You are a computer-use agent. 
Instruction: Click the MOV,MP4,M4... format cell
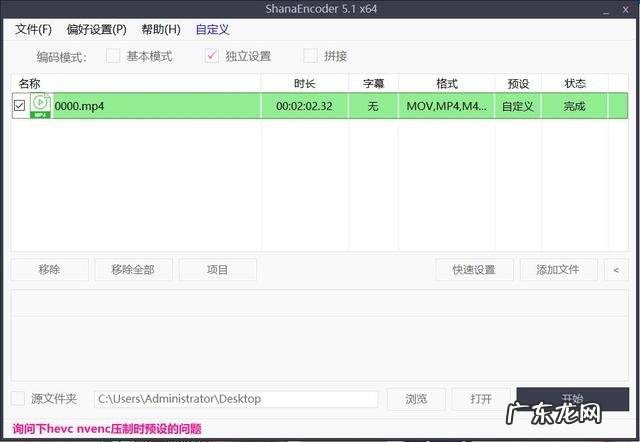(x=447, y=106)
